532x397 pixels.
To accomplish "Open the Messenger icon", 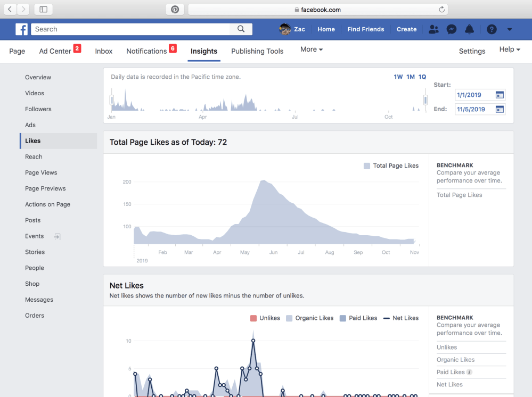I will tap(452, 29).
